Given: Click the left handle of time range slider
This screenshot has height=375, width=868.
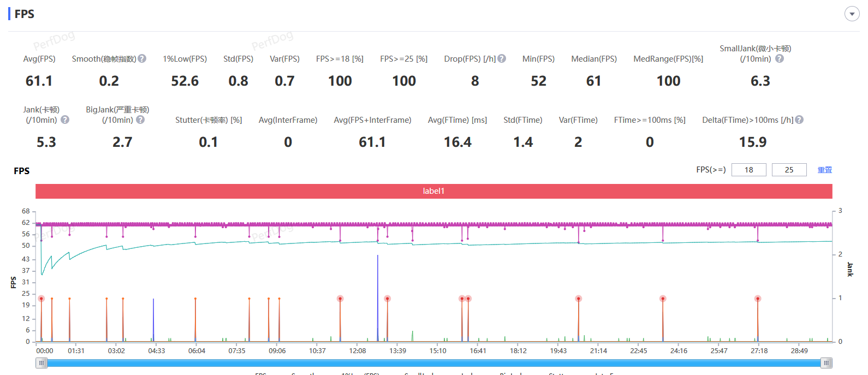Looking at the screenshot, I should coord(41,363).
